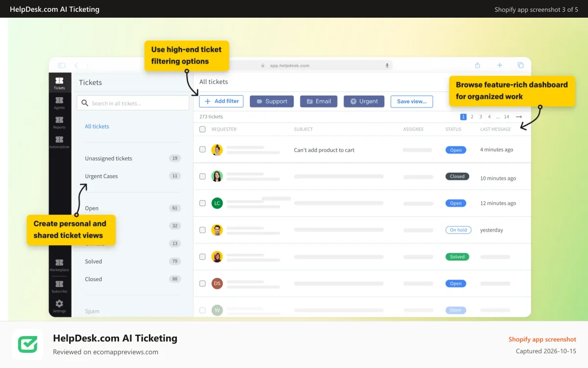Click the Closed status badge
The width and height of the screenshot is (588, 368).
coord(457,176)
